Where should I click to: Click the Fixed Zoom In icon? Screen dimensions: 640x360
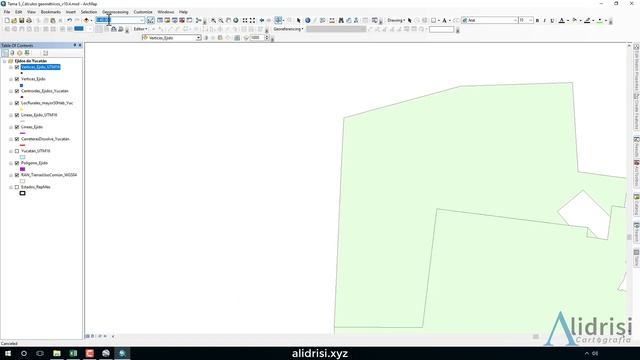245,20
